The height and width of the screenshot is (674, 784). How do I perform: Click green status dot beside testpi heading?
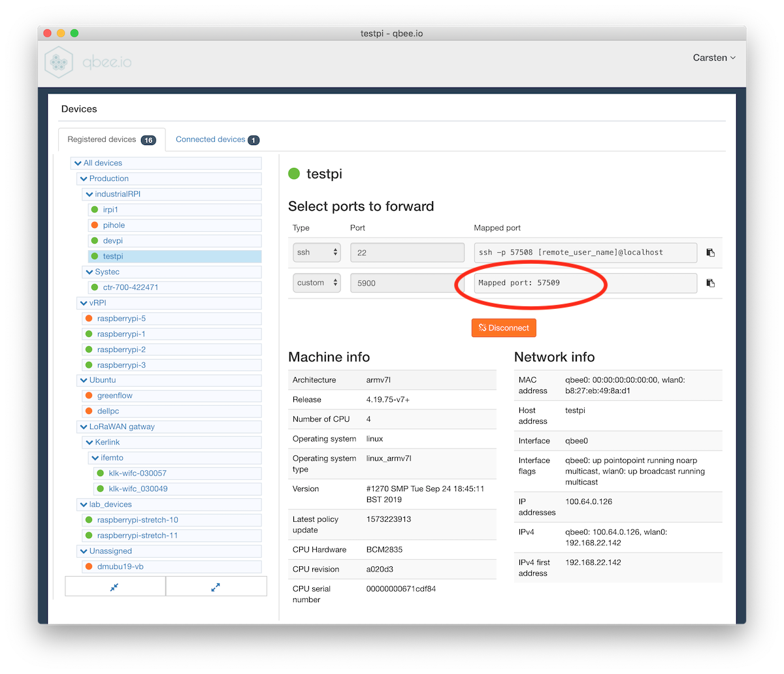point(294,174)
